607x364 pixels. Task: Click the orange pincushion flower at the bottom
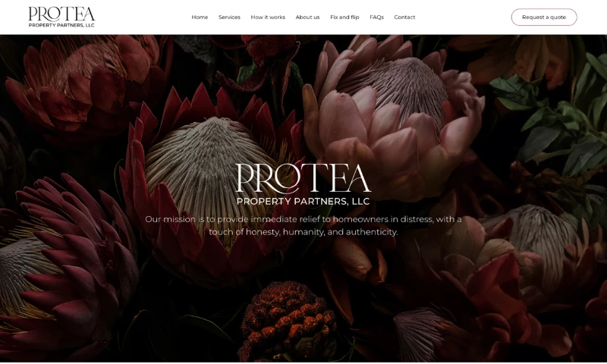pyautogui.click(x=288, y=321)
